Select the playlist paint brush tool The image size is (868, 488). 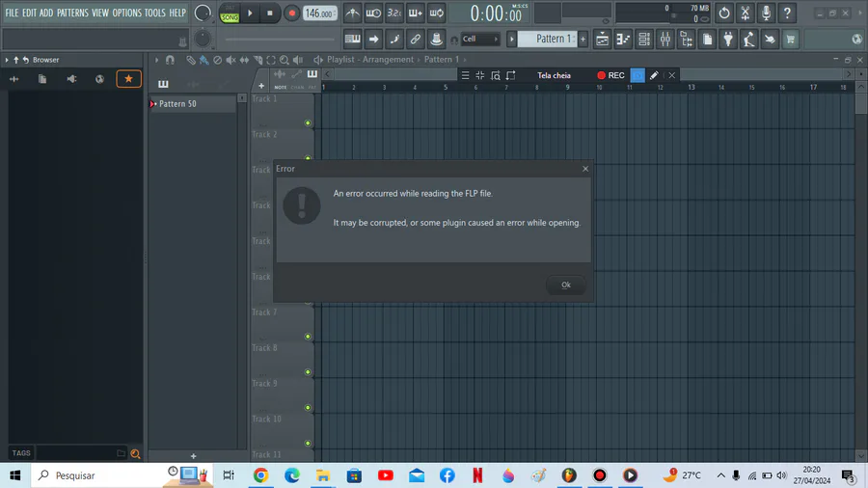204,60
